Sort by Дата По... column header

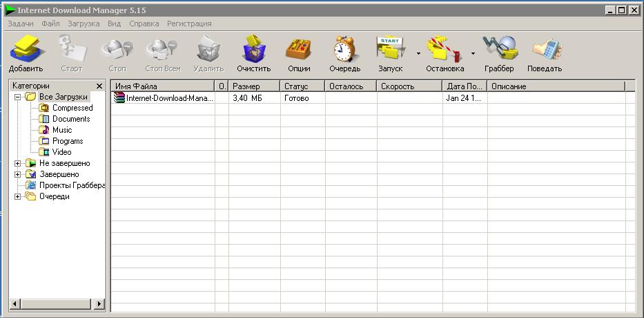pyautogui.click(x=465, y=86)
